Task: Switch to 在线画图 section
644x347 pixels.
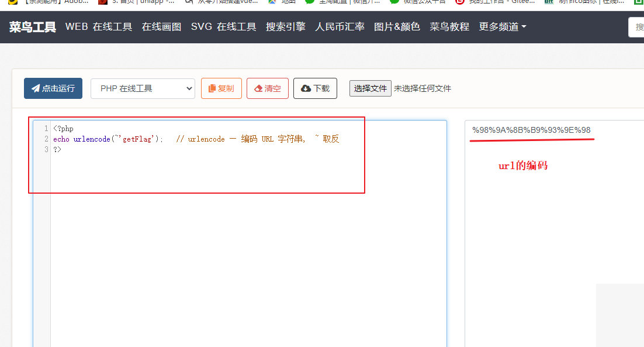Action: click(x=161, y=26)
